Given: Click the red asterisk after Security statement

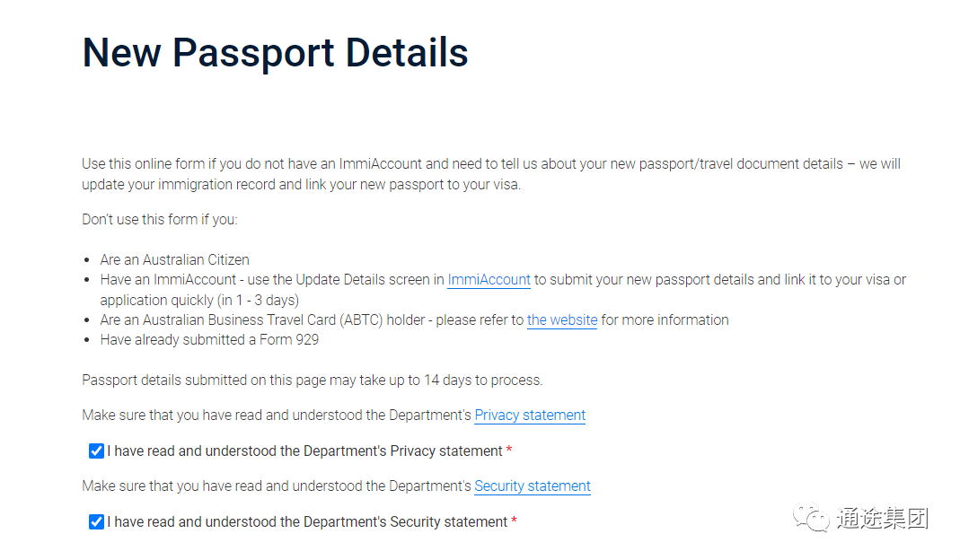Looking at the screenshot, I should [514, 521].
